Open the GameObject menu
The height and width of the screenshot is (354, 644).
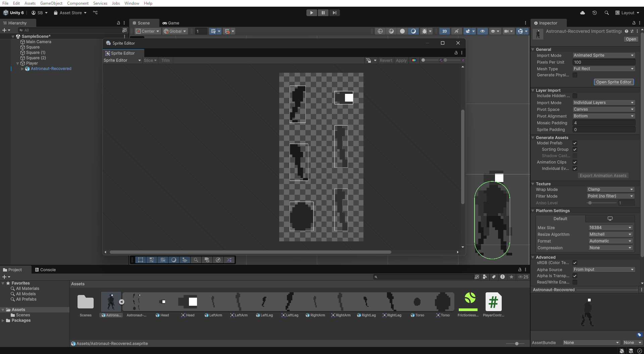51,3
